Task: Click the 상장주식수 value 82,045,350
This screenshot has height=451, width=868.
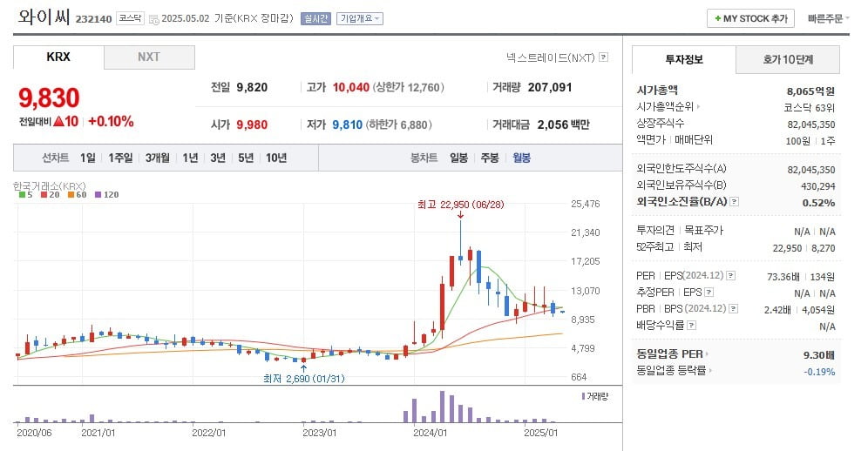Action: point(811,125)
